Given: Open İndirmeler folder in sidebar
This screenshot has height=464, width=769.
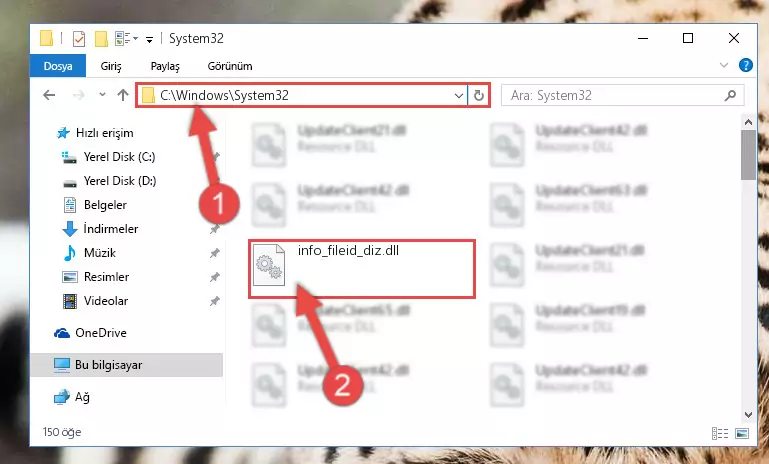Looking at the screenshot, I should [x=111, y=229].
